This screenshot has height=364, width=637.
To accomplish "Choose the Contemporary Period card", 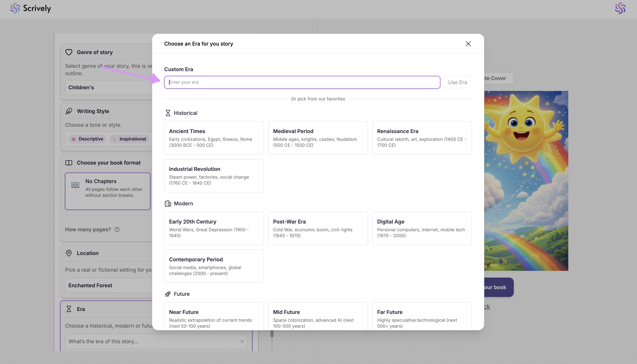I will click(214, 266).
